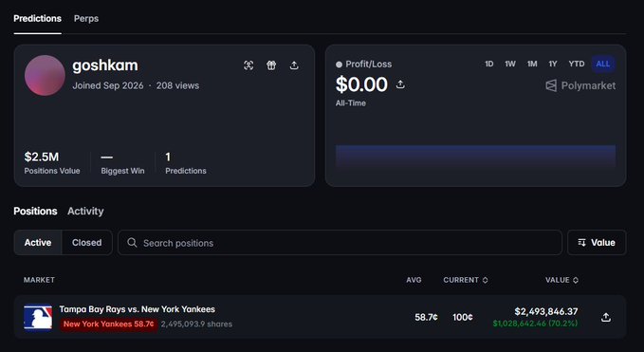This screenshot has height=352, width=644.
Task: Click the Joined Sep 2026 text
Action: [x=108, y=85]
